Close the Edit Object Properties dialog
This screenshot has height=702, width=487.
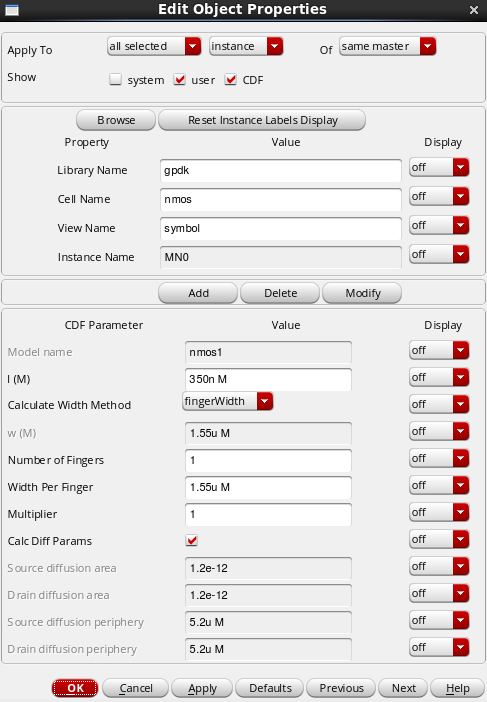[474, 10]
